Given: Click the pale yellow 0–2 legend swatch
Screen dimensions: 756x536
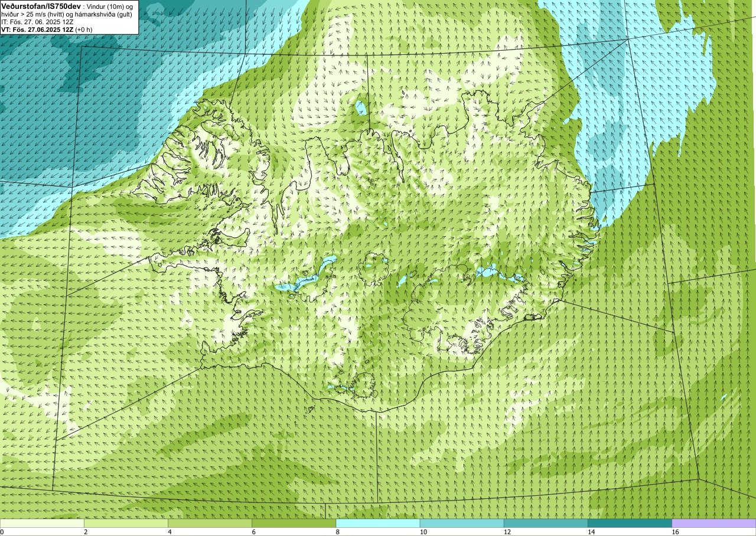Looking at the screenshot, I should tap(42, 523).
